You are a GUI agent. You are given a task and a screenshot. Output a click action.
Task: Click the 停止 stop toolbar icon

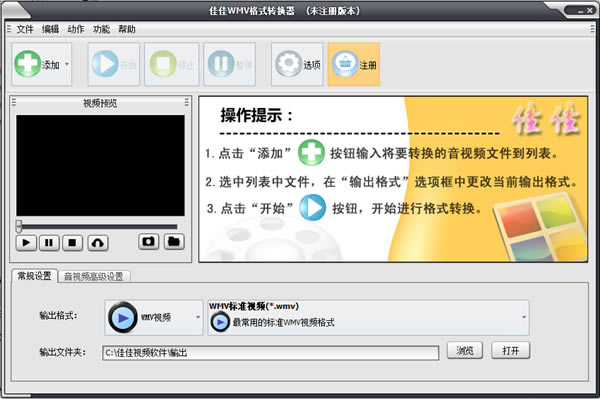[163, 64]
